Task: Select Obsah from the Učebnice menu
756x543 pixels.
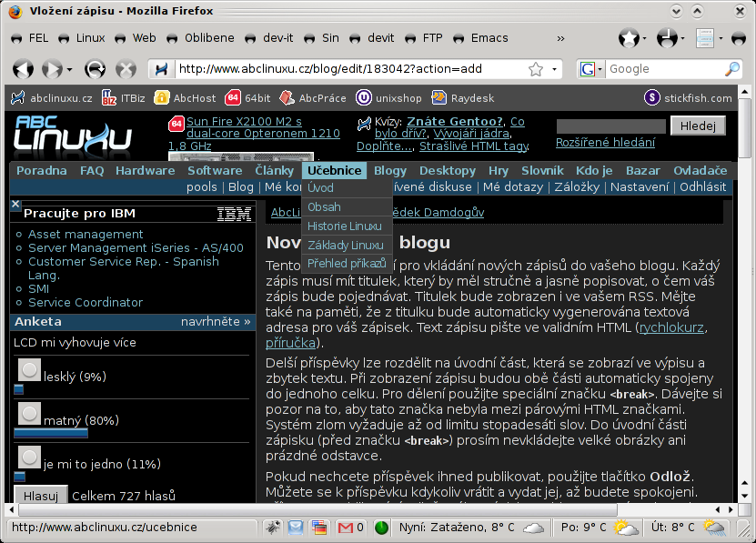Action: tap(348, 206)
